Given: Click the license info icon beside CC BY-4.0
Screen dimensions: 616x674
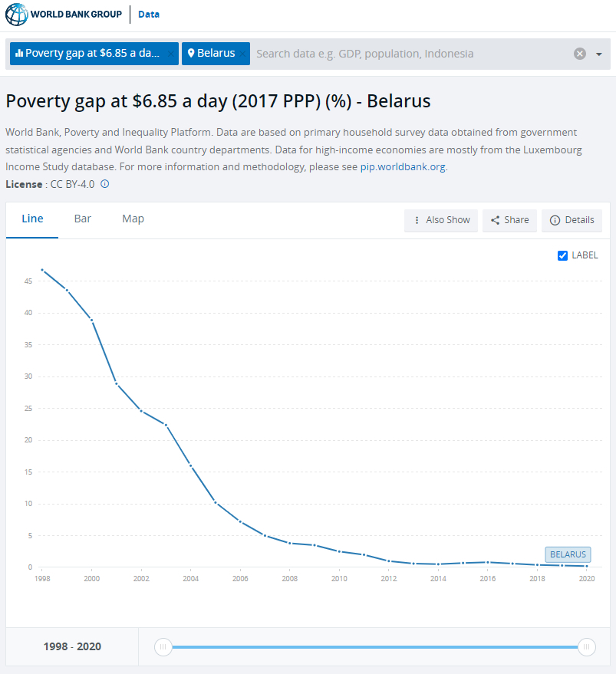Looking at the screenshot, I should point(105,184).
